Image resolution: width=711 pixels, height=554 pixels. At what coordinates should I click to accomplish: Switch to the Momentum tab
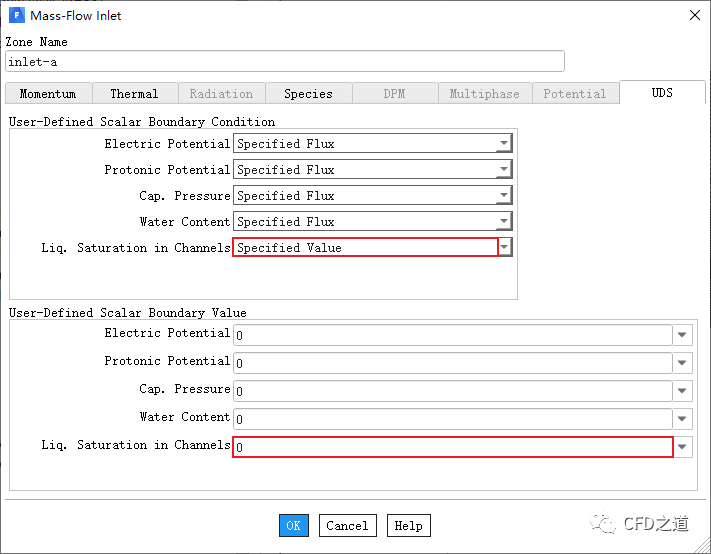click(48, 93)
